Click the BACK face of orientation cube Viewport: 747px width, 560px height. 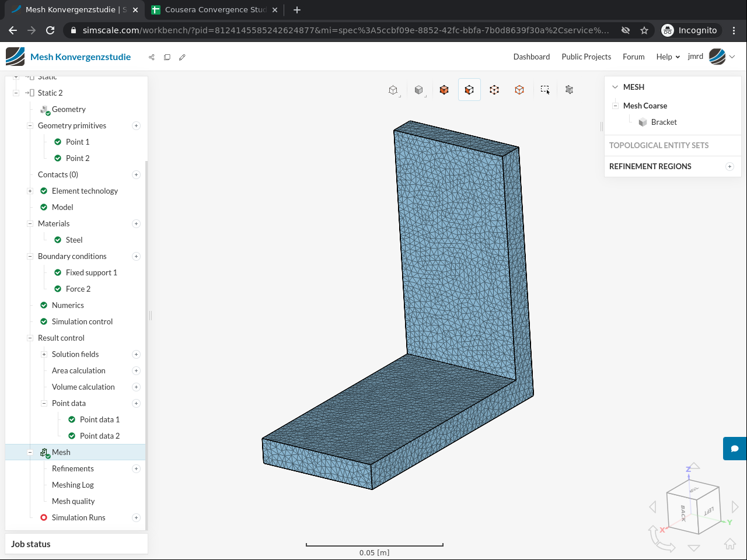click(683, 513)
